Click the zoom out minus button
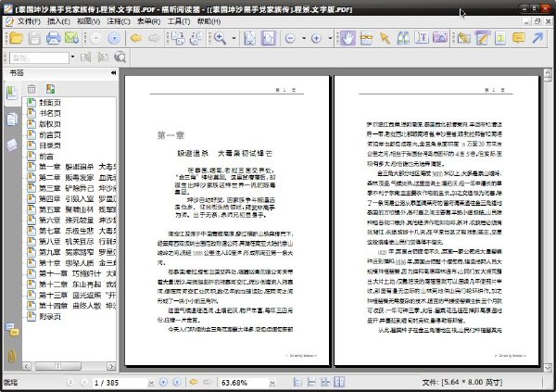 (x=290, y=38)
